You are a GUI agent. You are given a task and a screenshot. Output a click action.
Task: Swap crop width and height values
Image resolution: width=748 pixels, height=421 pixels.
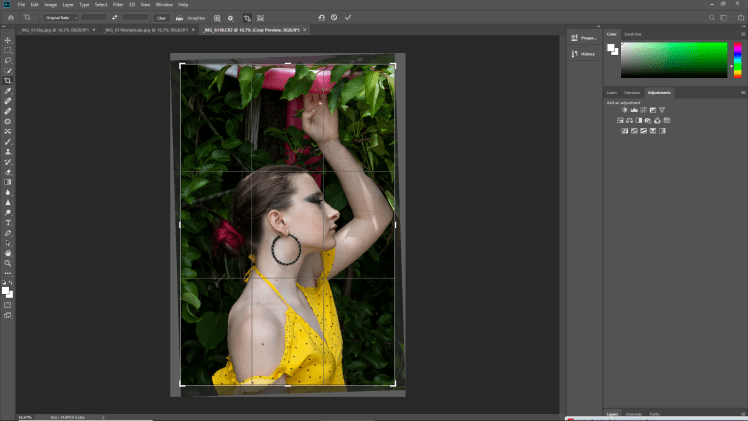117,17
